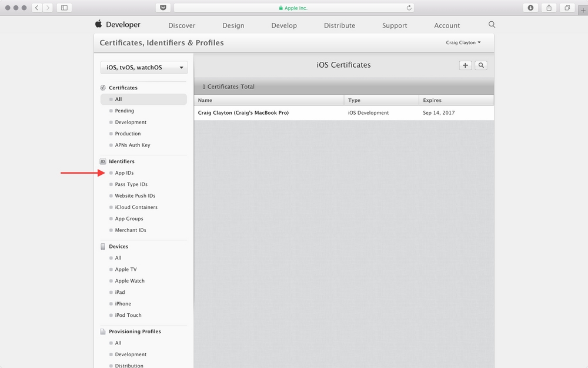Open a new Safari tab

(x=583, y=11)
